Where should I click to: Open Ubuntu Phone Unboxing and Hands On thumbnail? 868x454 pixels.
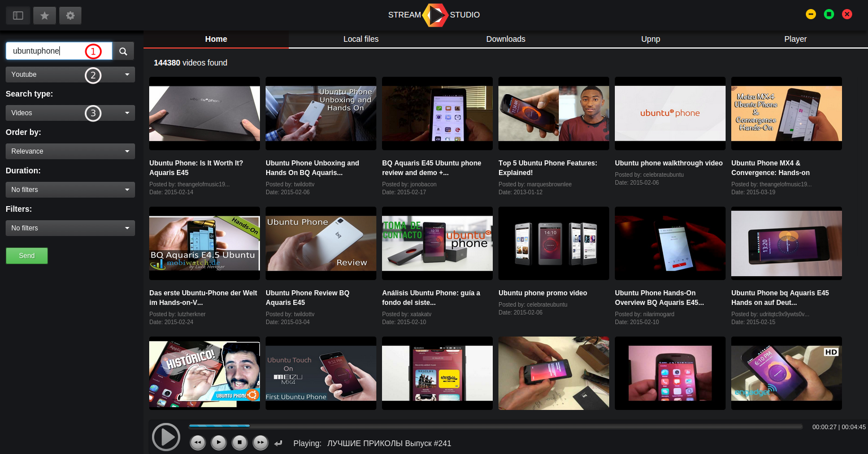[x=321, y=114]
